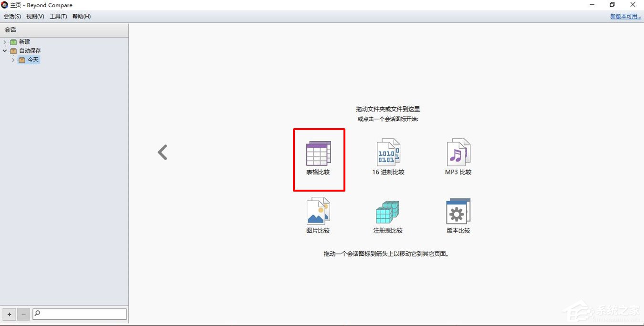Screen dimensions: 644x326
Task: Open the 视图(V) menu
Action: click(35, 16)
